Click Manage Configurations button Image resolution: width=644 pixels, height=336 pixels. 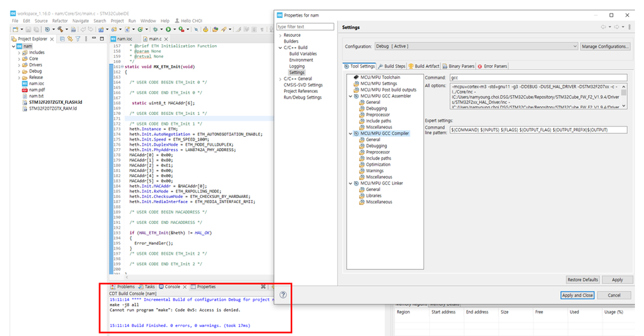pyautogui.click(x=605, y=46)
